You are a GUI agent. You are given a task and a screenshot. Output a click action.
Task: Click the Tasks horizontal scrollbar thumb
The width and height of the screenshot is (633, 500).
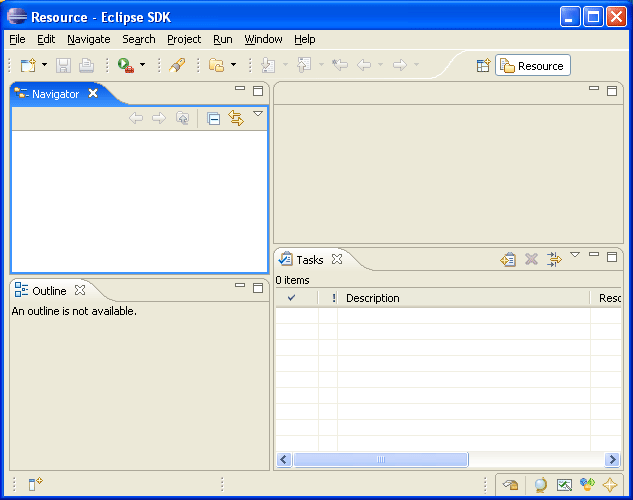(381, 459)
